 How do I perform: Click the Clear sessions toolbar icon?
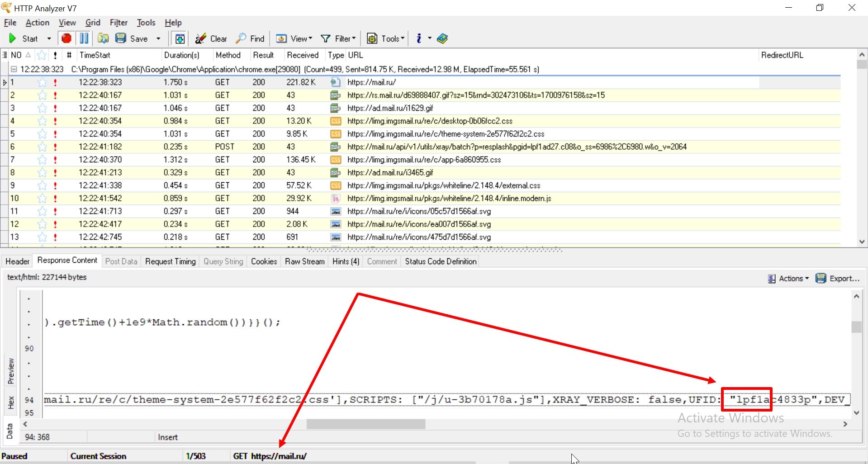coord(200,38)
